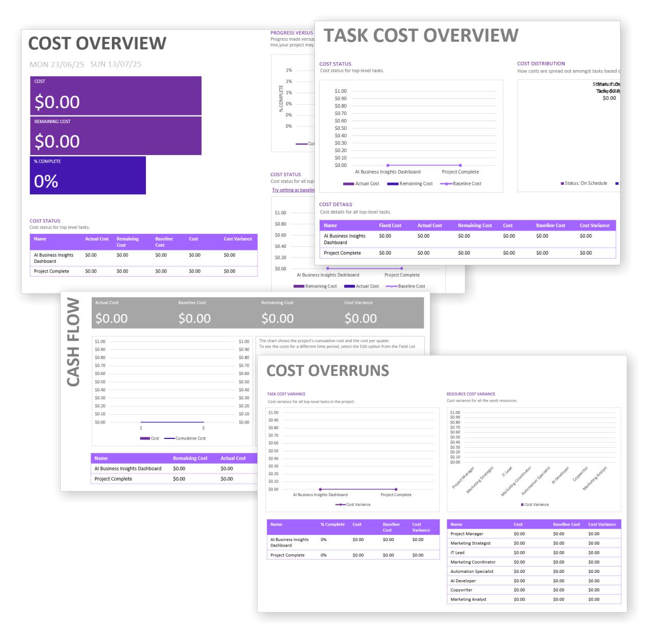Select the purple COST tile in Cost Overview
The height and width of the screenshot is (644, 651).
pyautogui.click(x=115, y=96)
